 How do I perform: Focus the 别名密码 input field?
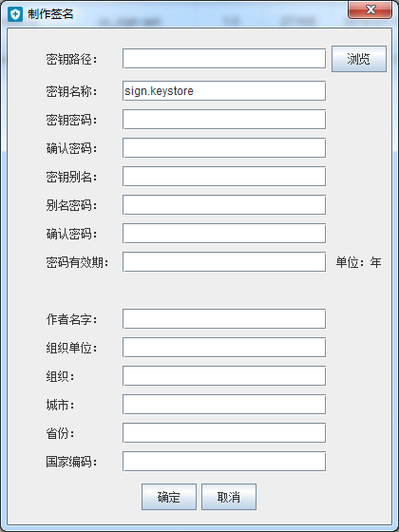point(224,204)
